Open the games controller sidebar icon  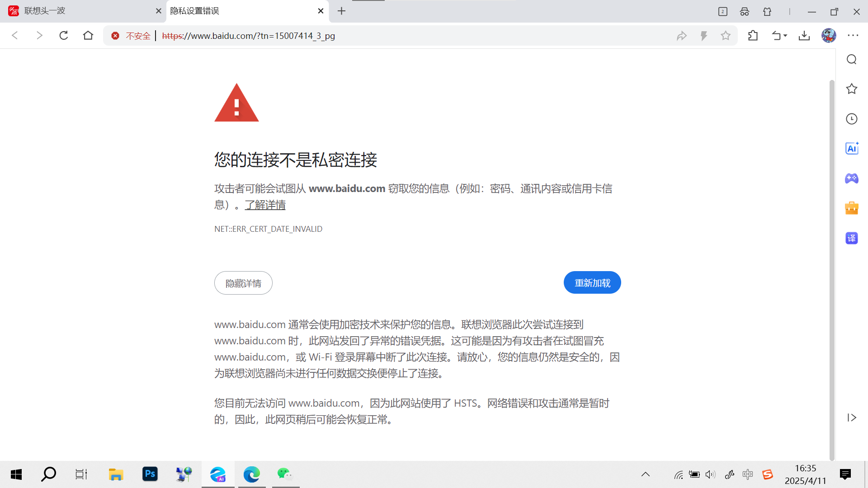852,178
